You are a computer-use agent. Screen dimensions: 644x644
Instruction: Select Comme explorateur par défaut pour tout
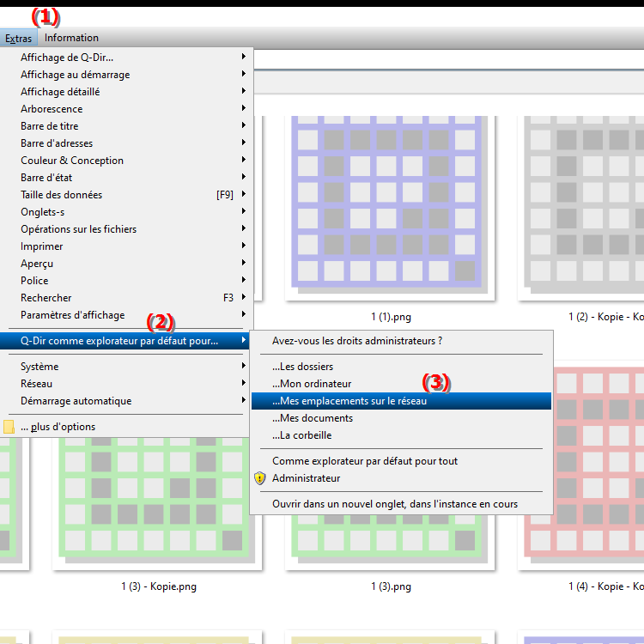(x=401, y=461)
